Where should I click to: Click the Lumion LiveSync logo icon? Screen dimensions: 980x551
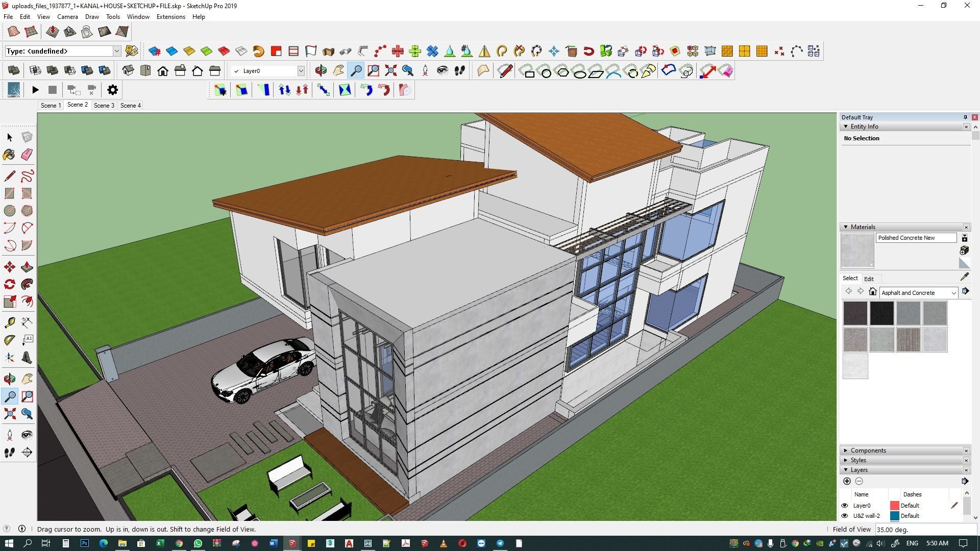pyautogui.click(x=14, y=90)
